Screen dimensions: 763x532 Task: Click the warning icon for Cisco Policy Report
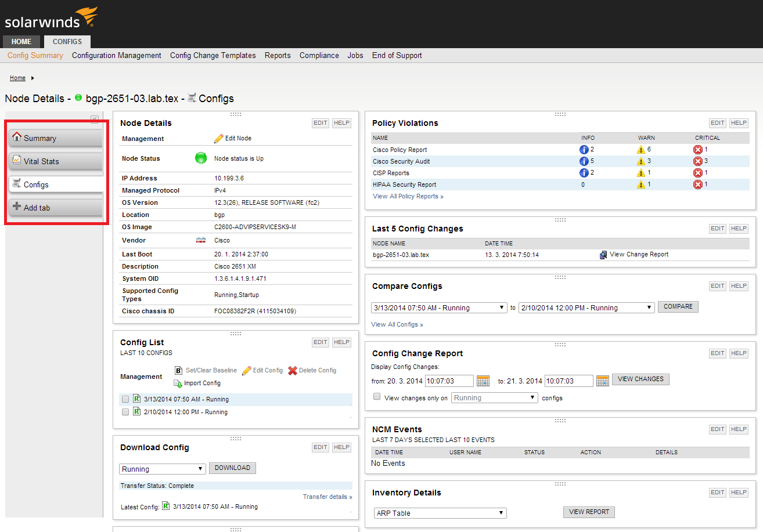(641, 150)
